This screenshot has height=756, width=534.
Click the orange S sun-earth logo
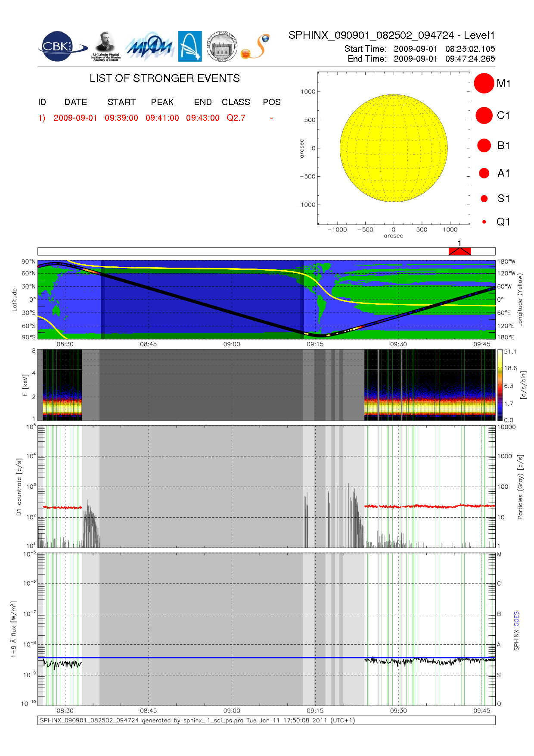coord(255,47)
